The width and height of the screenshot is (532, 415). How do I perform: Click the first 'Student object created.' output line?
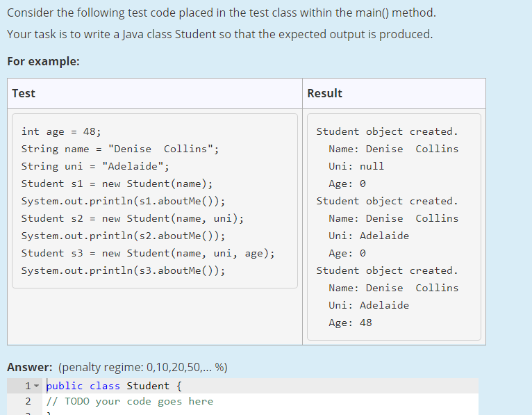coord(387,131)
